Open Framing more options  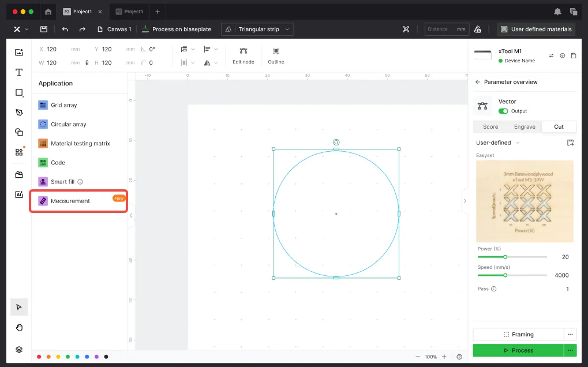pyautogui.click(x=570, y=334)
